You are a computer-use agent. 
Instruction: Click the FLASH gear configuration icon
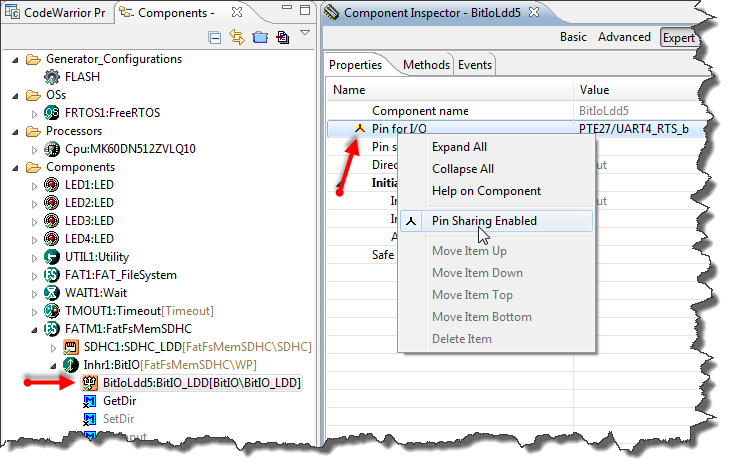(x=52, y=76)
